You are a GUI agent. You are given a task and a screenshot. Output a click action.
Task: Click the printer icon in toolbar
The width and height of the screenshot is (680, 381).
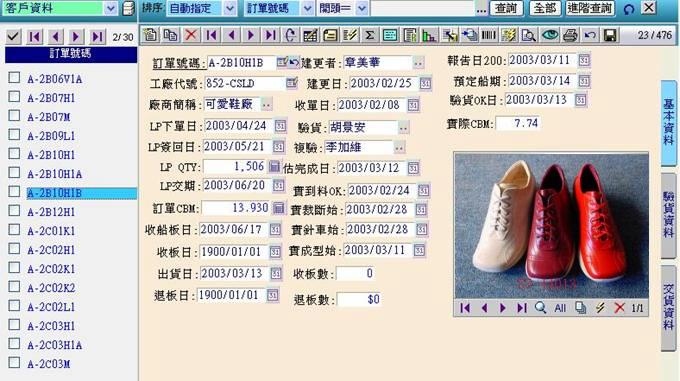click(570, 35)
